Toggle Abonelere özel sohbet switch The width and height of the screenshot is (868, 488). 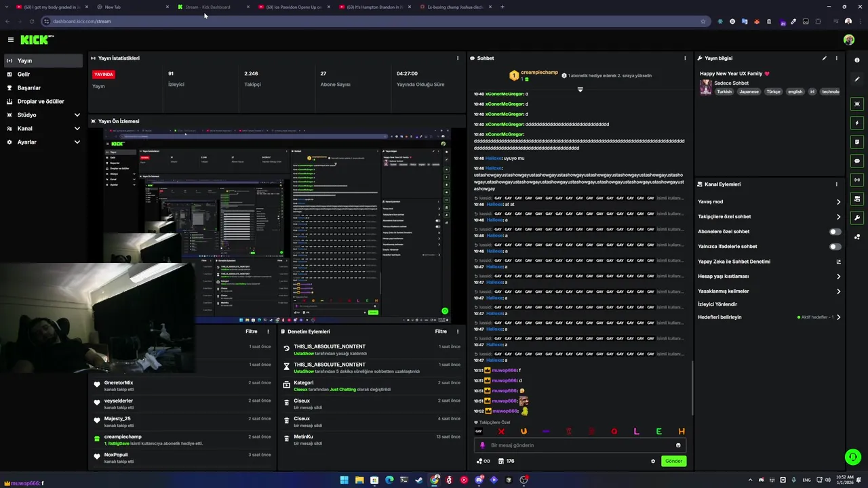[x=835, y=232]
